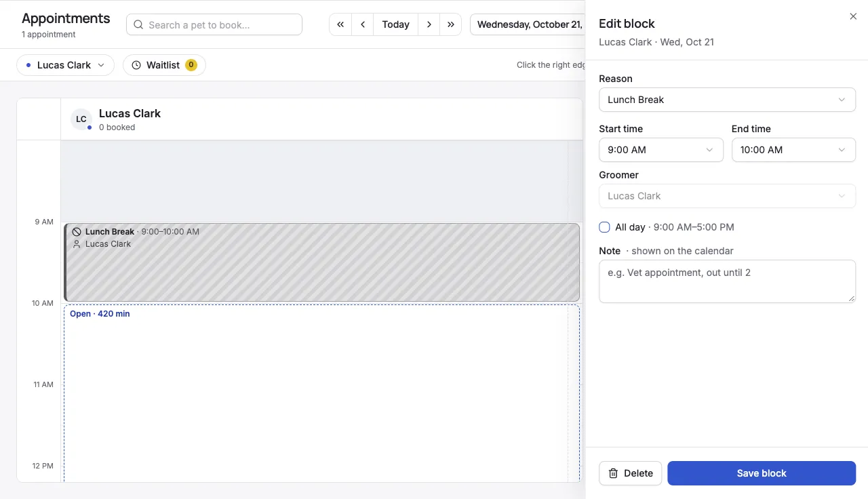
Task: Enable the All day checkbox
Action: (604, 227)
